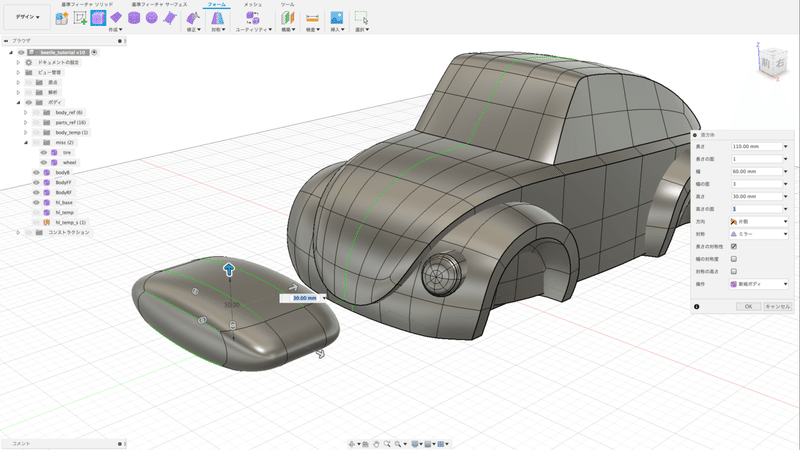Click the Insert image icon in toolbar

[336, 18]
